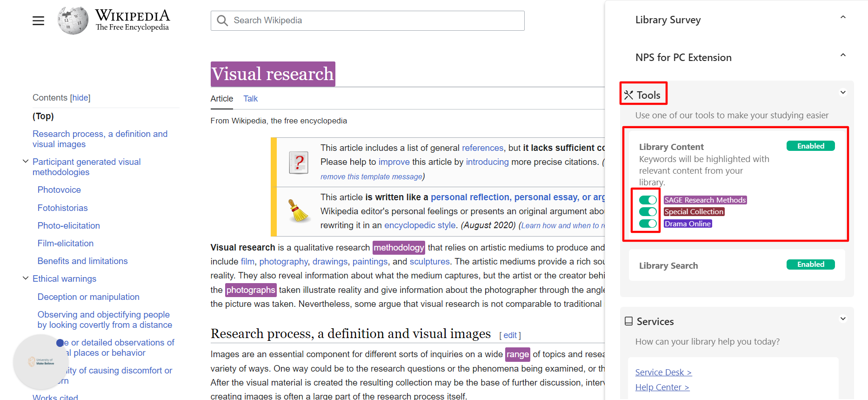Toggle Drama Online highlighting switch
Screen dimensions: 868x400
[x=648, y=224]
